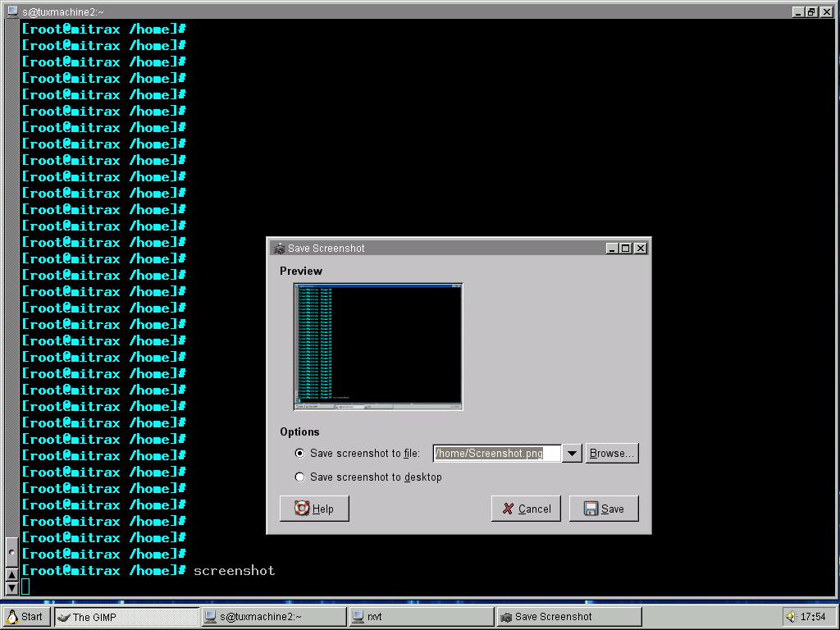Maximize the Save Screenshot dialog
Image resolution: width=840 pixels, height=630 pixels.
(625, 249)
